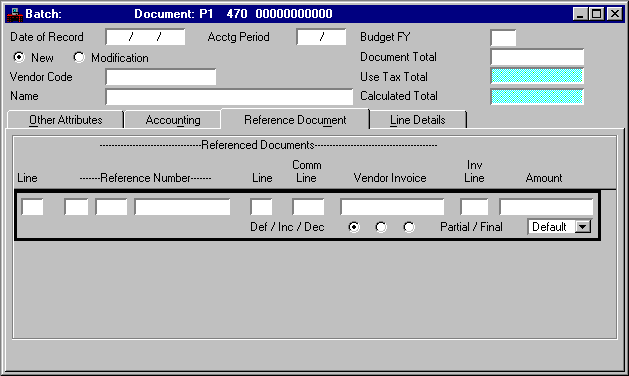
Task: Click the Amount field
Action: pos(546,207)
